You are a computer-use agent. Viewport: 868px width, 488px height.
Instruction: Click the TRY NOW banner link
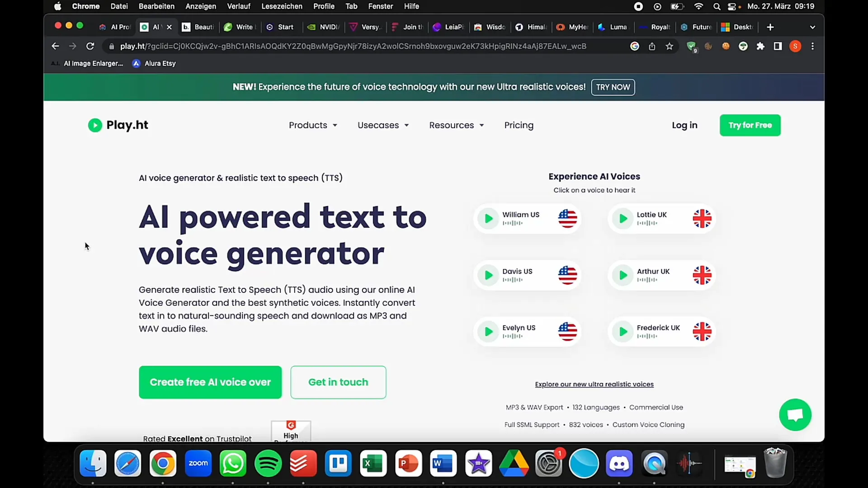click(613, 87)
